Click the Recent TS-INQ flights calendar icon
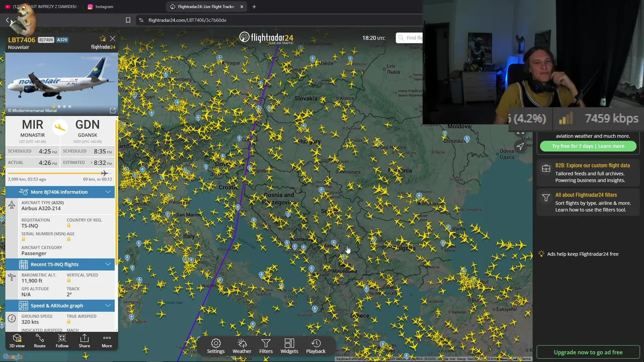This screenshot has height=362, width=644. [24, 264]
